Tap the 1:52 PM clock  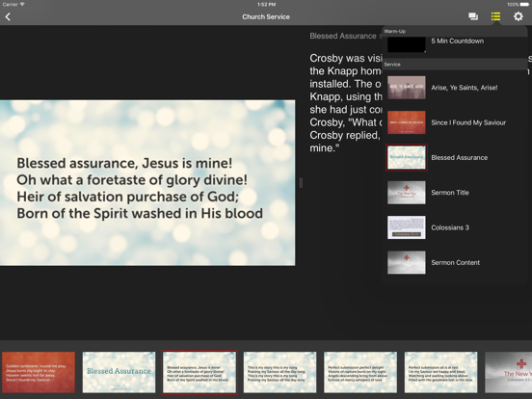266,5
